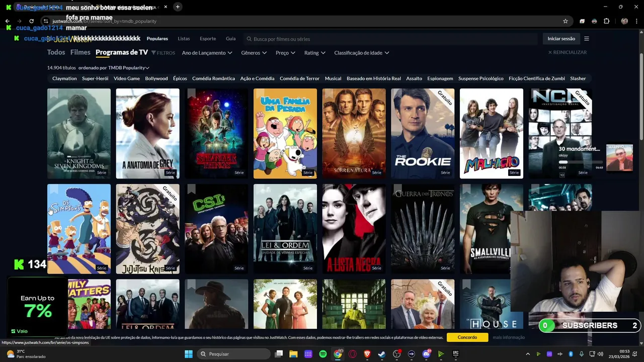Viewport: 644px width, 362px height.
Task: Expand the Classificação de idade dropdown
Action: [x=362, y=53]
